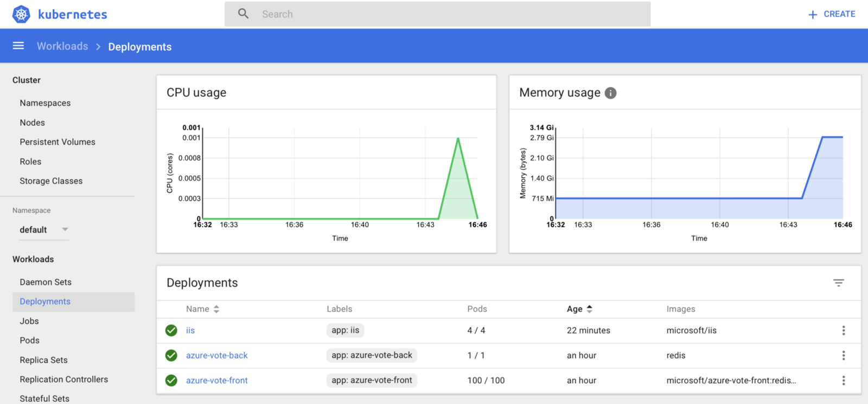Click the plus CREATE button
Screen dimensions: 868x404
click(x=832, y=14)
